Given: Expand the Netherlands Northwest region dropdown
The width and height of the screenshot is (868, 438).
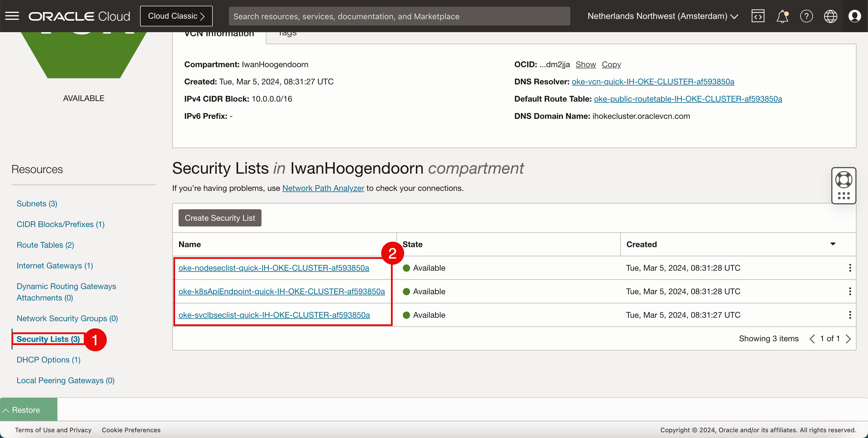Looking at the screenshot, I should 662,16.
